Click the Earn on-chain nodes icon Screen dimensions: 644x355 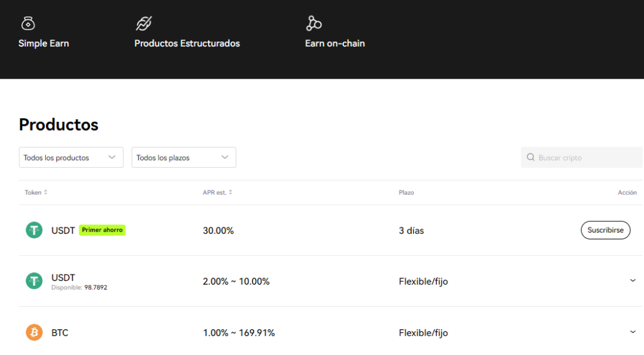coord(313,23)
